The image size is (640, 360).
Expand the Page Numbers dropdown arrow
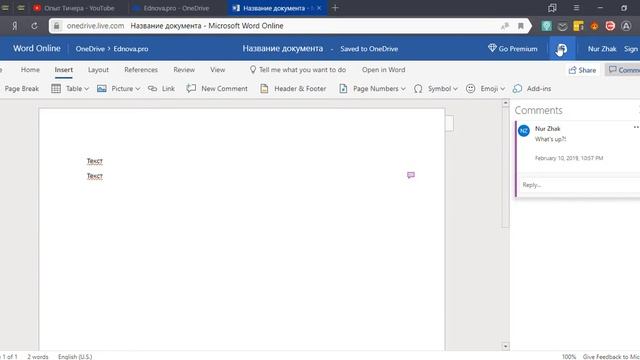click(403, 89)
